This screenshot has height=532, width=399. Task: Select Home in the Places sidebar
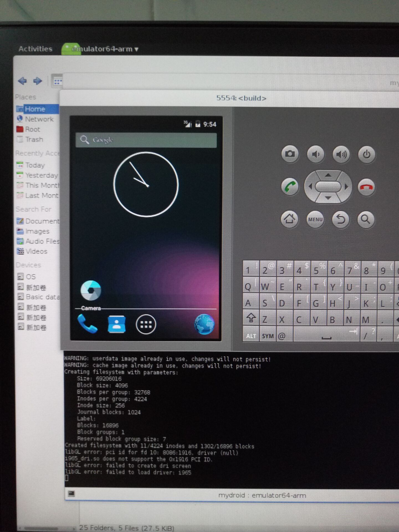click(37, 109)
